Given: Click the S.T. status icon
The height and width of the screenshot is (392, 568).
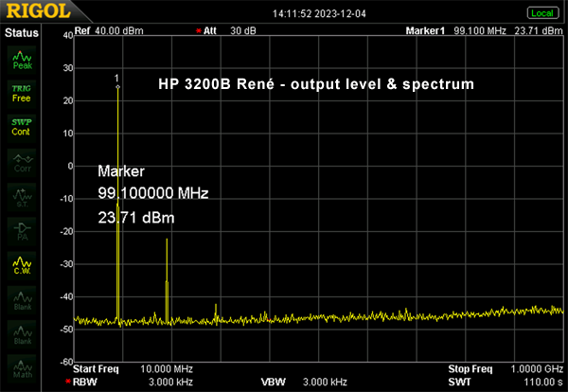Looking at the screenshot, I should coord(22,197).
